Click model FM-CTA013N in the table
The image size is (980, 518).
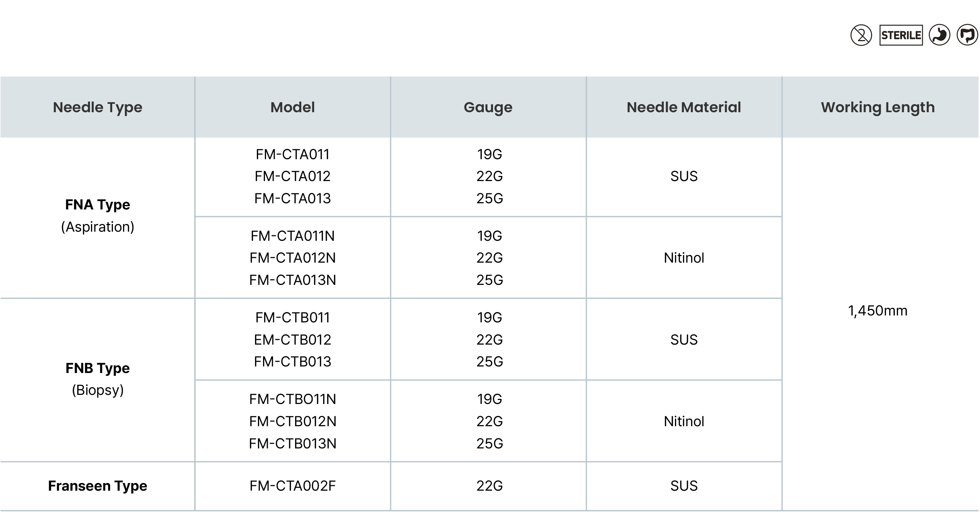click(x=293, y=280)
